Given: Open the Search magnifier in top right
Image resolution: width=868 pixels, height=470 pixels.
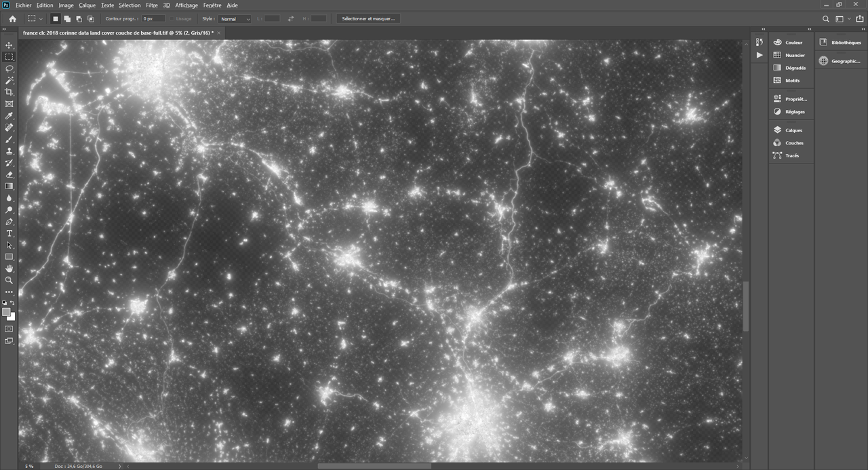Looking at the screenshot, I should [825, 19].
